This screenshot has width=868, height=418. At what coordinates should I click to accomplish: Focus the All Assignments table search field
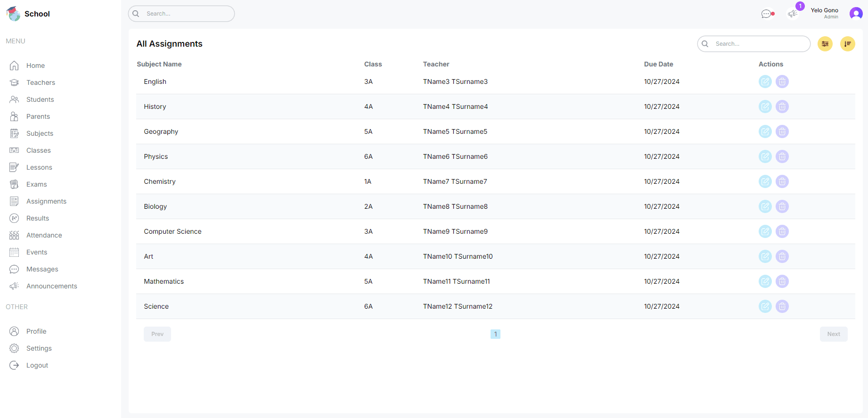pos(759,44)
